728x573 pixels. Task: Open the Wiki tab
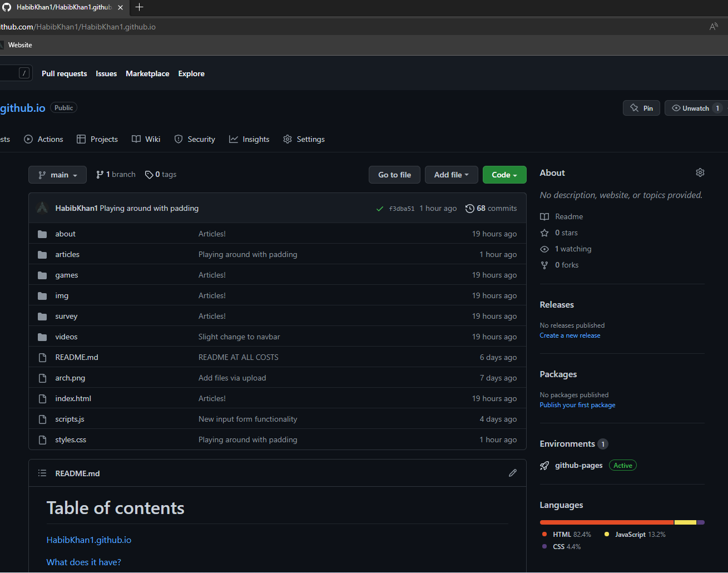[146, 139]
